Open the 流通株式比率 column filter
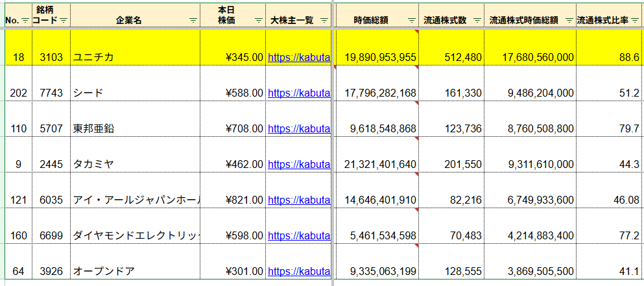This screenshot has height=286, width=644. 635,20
